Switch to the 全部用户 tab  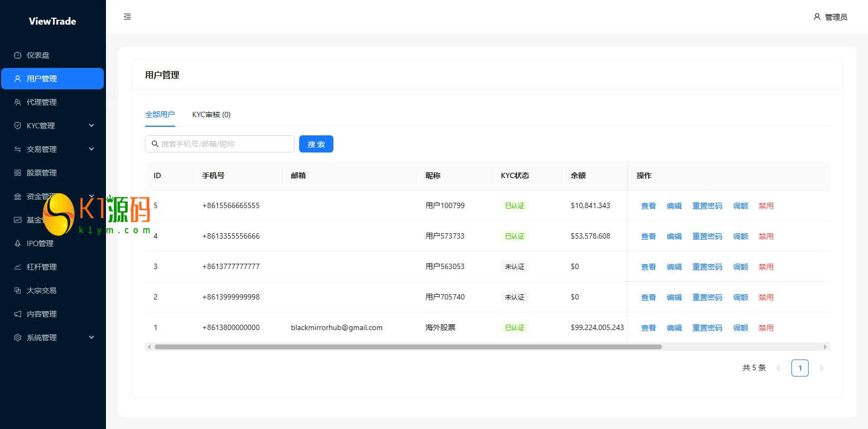pyautogui.click(x=160, y=114)
